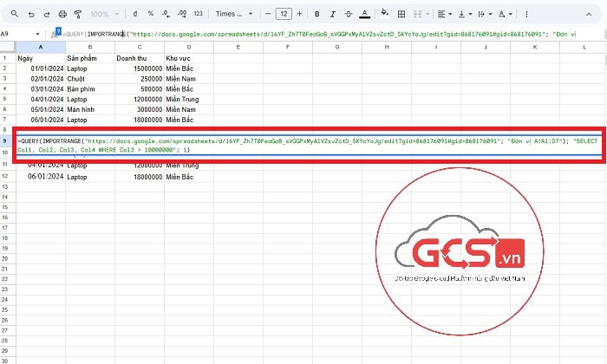Viewport: 607px width, 364px height.
Task: Expand the horizontal align dropdown
Action: [x=445, y=14]
